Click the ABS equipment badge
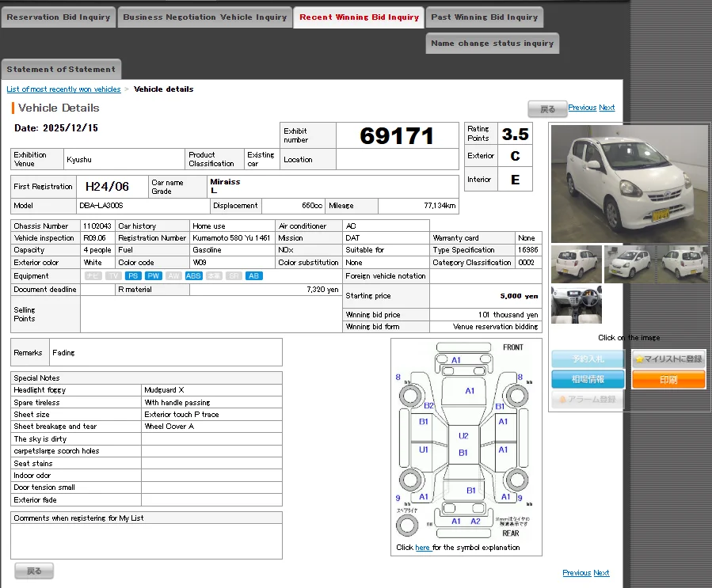Image resolution: width=712 pixels, height=588 pixels. [193, 276]
